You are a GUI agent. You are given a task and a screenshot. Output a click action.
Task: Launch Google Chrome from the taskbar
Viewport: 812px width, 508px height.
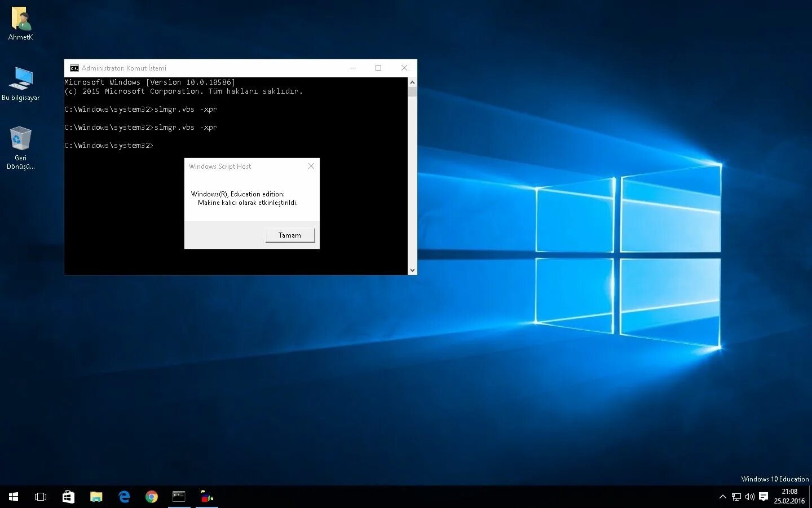click(151, 497)
